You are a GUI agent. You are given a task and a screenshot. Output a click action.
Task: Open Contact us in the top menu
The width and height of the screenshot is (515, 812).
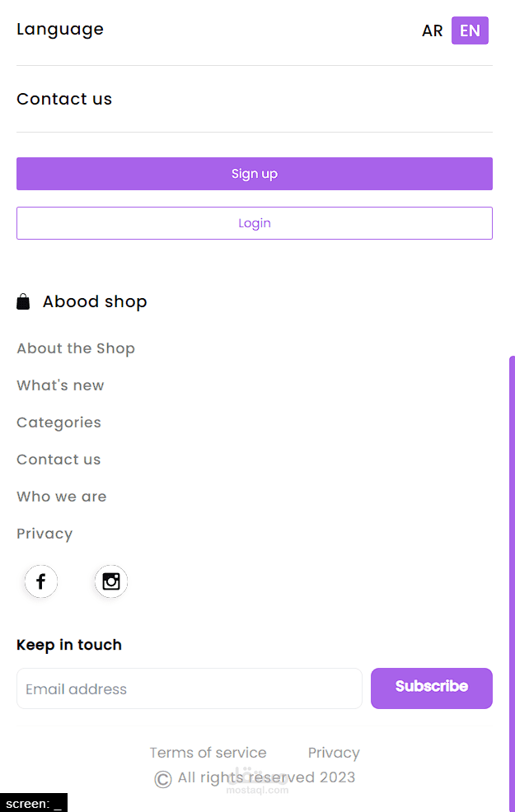(x=64, y=99)
